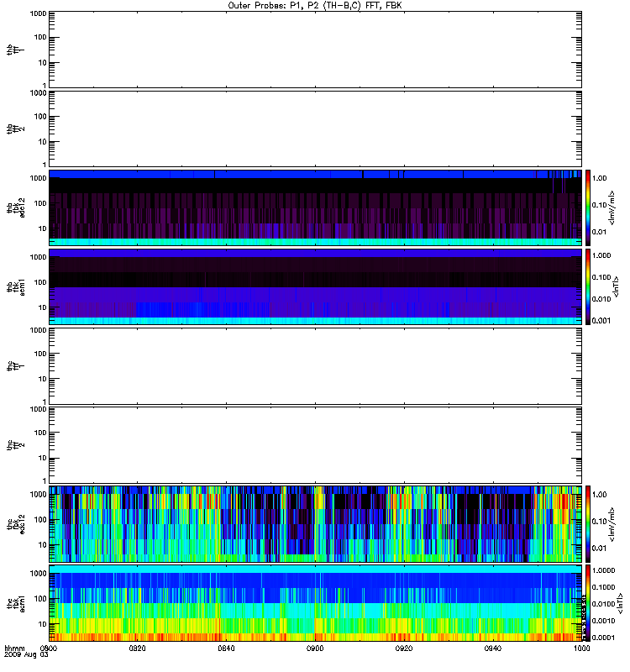630x672 pixels.
Task: Select the thc fbk scm1 colorbar
Action: click(588, 603)
